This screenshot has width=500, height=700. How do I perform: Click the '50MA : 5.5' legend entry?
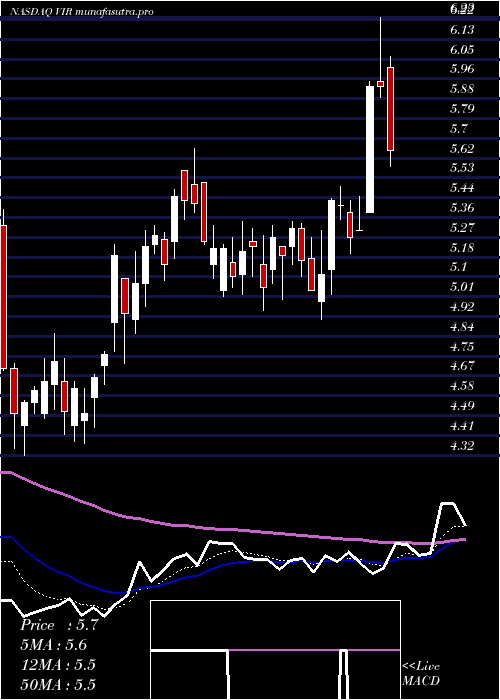point(58,684)
